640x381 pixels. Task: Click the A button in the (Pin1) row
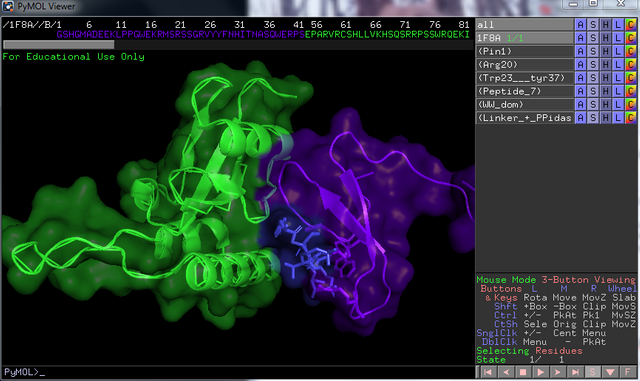580,51
